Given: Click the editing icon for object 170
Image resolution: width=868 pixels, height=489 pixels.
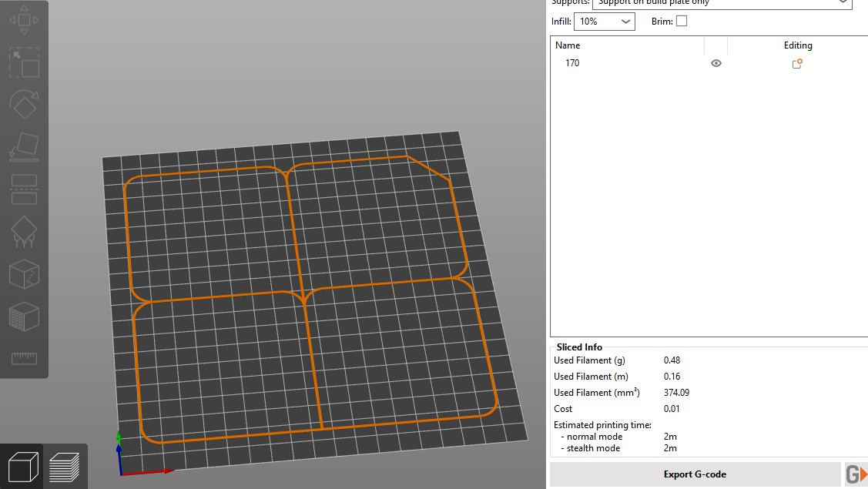Looking at the screenshot, I should (x=797, y=63).
